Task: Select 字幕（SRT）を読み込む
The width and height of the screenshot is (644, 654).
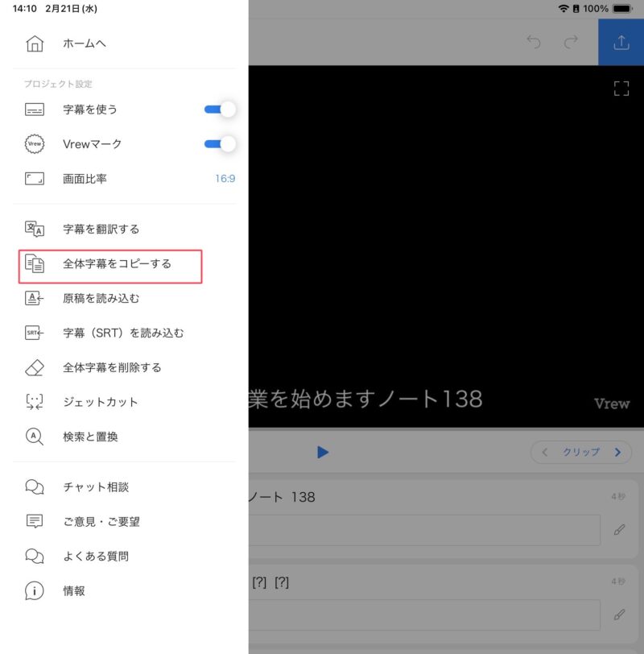Action: tap(123, 333)
